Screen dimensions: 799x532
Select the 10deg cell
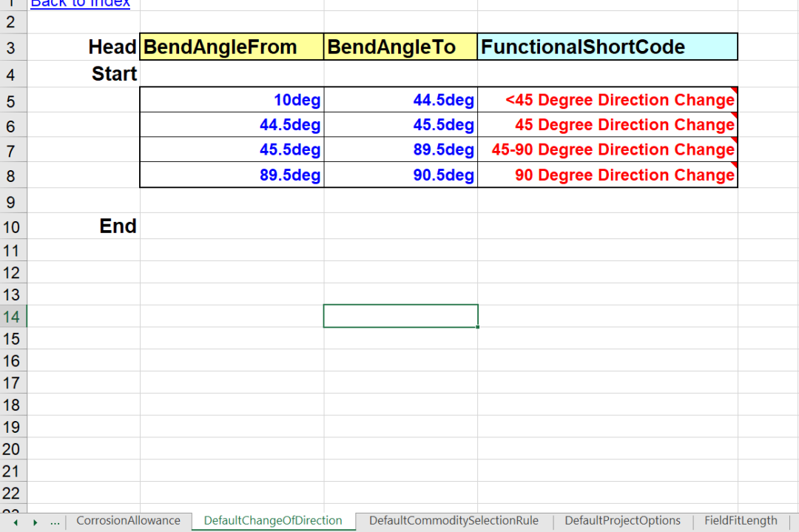[x=232, y=100]
